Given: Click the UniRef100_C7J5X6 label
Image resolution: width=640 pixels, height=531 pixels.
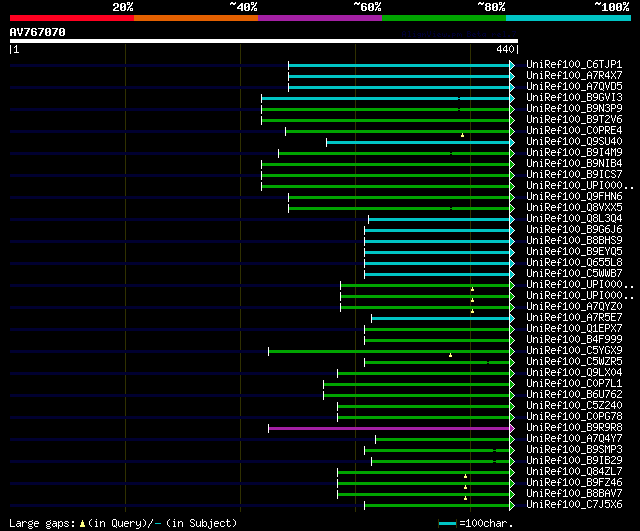Looking at the screenshot, I should 574,505.
